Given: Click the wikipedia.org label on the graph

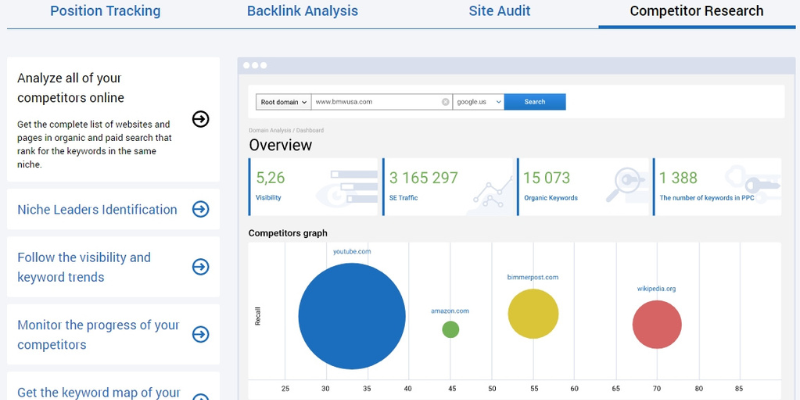Looking at the screenshot, I should [657, 289].
